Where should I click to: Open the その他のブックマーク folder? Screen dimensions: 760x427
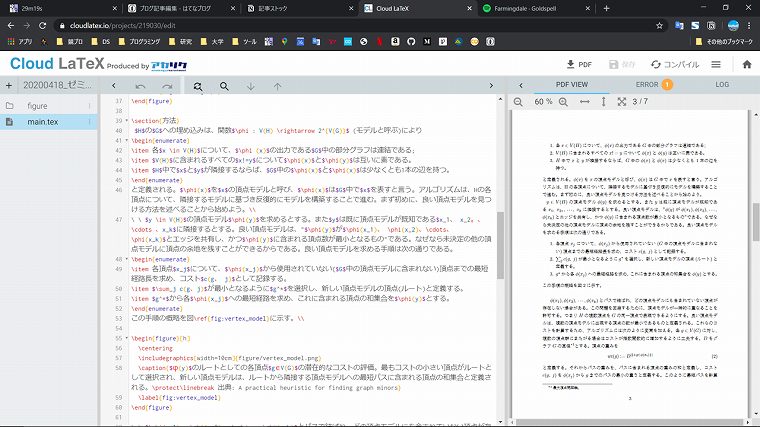click(x=724, y=42)
